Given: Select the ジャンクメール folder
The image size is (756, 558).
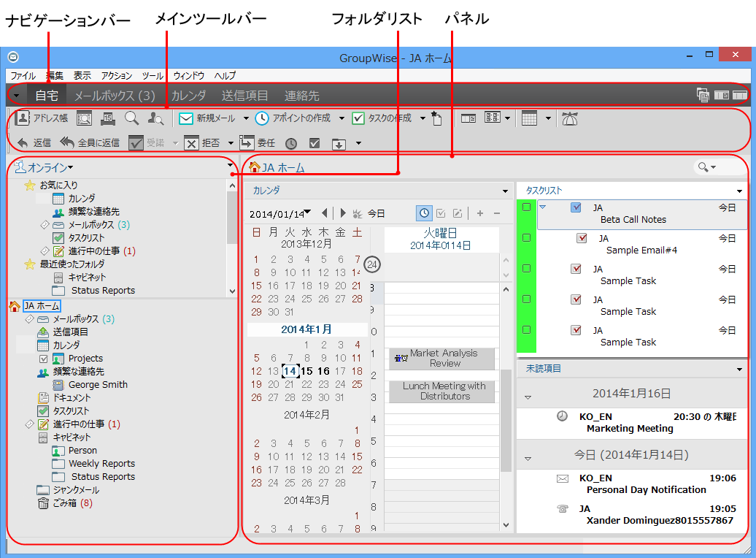Looking at the screenshot, I should click(x=69, y=490).
